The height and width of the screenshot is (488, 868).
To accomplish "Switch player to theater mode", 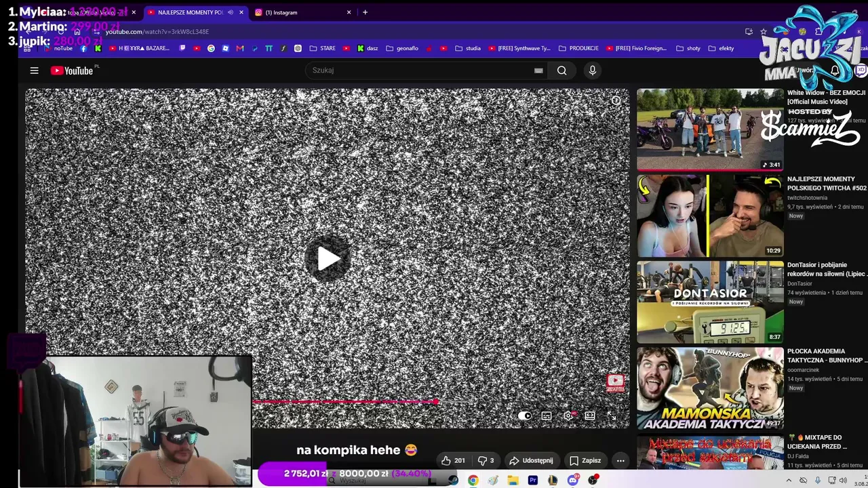I will [x=590, y=415].
